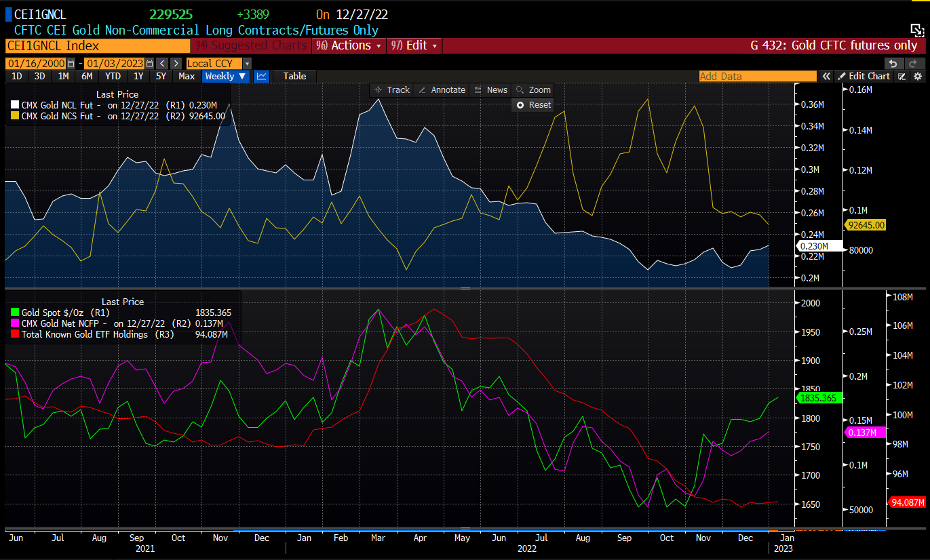Image resolution: width=930 pixels, height=560 pixels.
Task: Toggle the Zoom tool on chart
Action: click(533, 90)
